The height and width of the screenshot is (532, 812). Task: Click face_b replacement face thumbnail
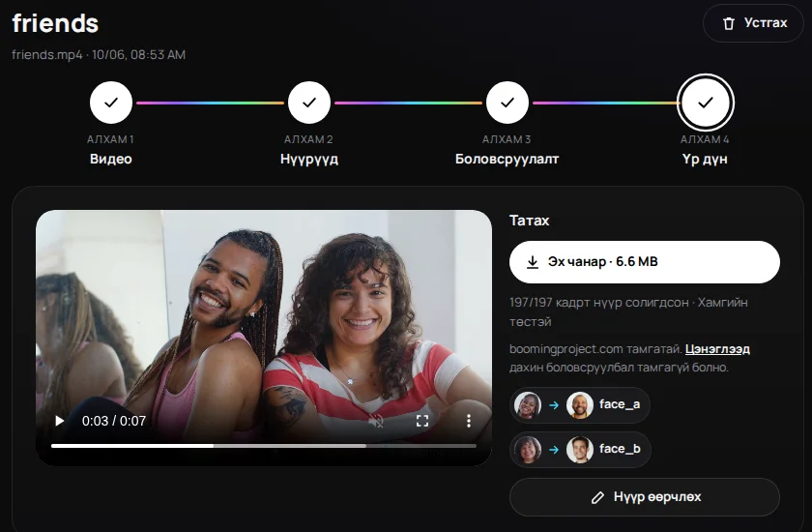(x=579, y=449)
